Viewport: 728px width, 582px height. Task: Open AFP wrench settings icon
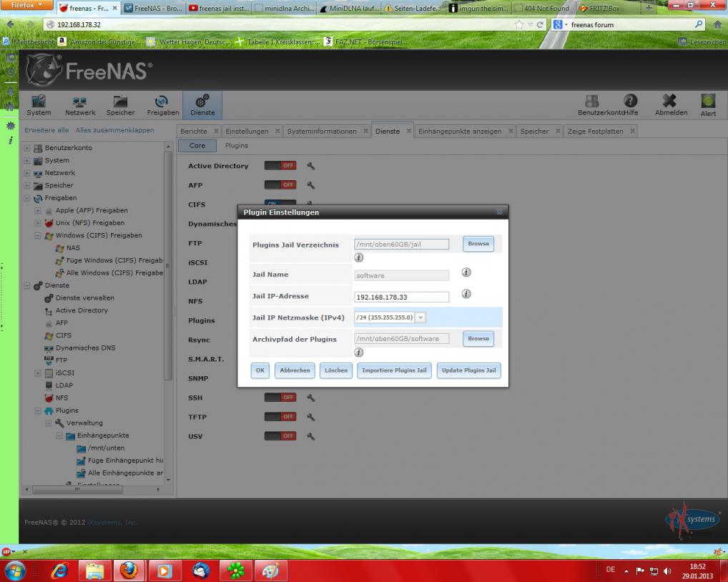click(311, 185)
